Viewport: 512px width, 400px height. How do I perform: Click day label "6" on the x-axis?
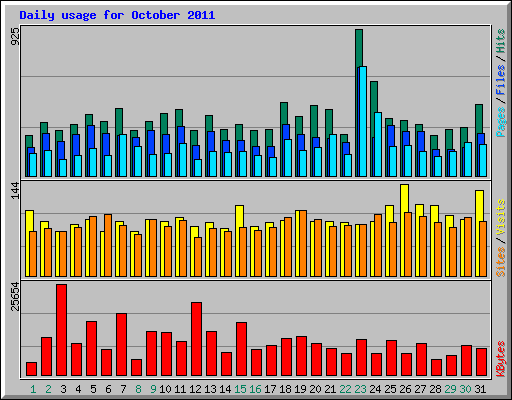coord(108,389)
